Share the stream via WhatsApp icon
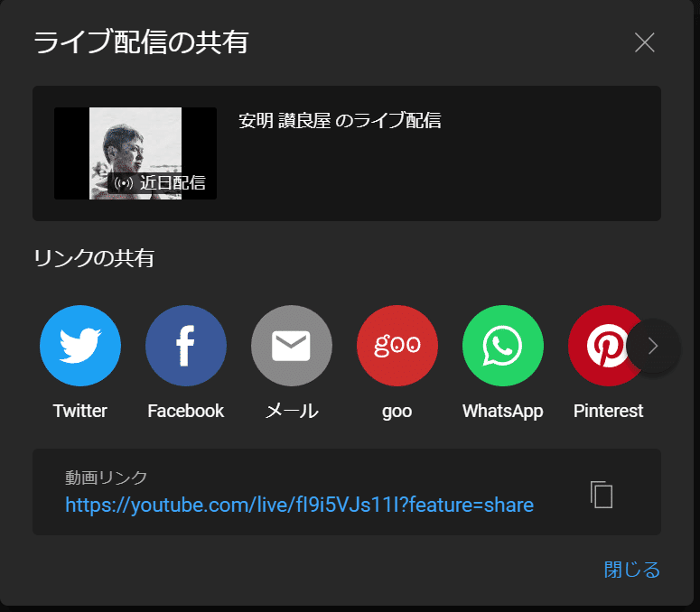This screenshot has height=612, width=700. pyautogui.click(x=503, y=346)
